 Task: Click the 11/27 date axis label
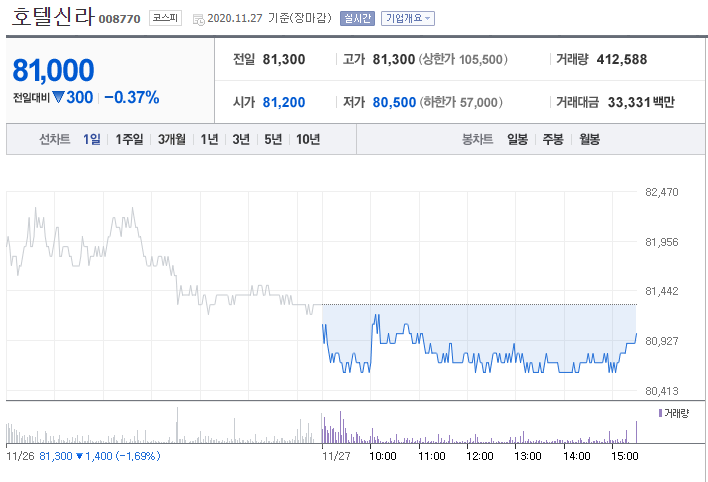pos(336,456)
